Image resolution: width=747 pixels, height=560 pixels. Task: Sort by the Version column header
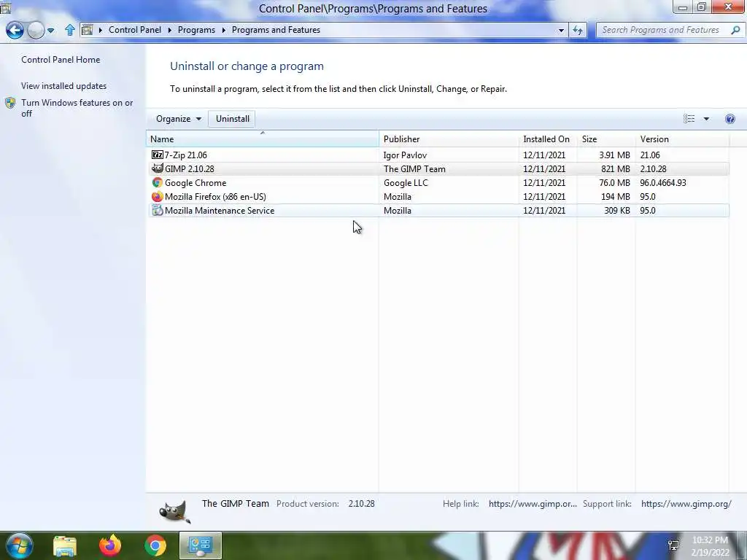pyautogui.click(x=682, y=139)
